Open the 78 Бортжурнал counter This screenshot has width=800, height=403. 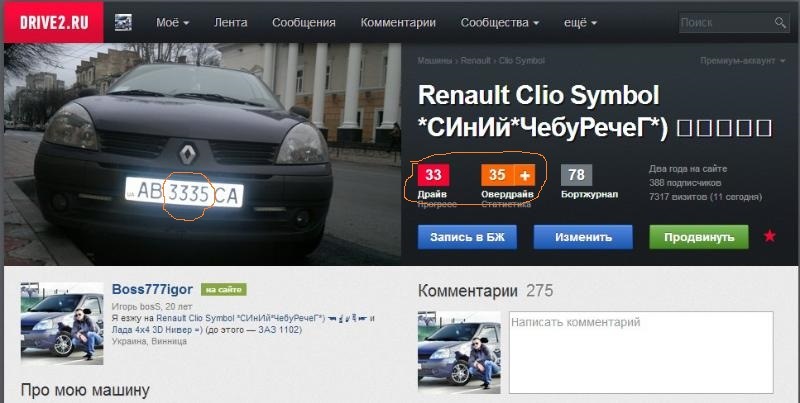(577, 175)
